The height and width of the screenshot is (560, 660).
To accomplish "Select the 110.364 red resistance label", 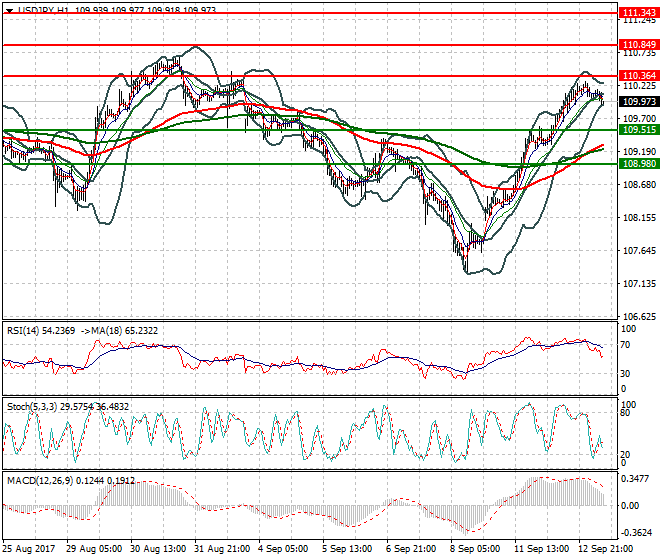I will click(639, 76).
